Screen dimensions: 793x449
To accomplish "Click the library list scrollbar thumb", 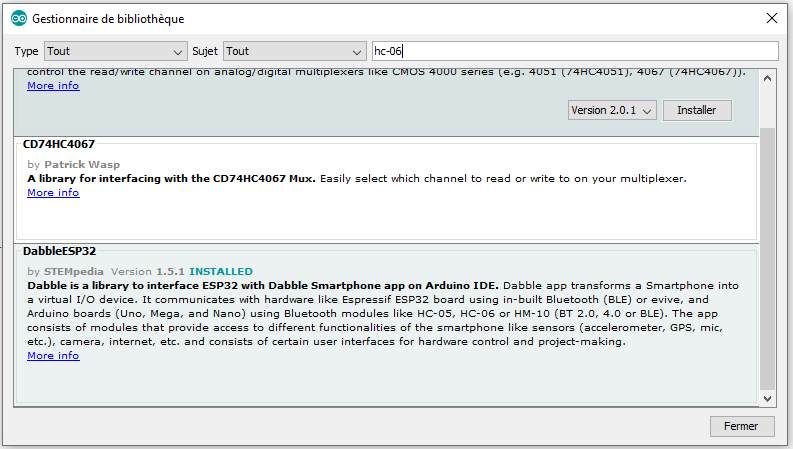I will [767, 255].
